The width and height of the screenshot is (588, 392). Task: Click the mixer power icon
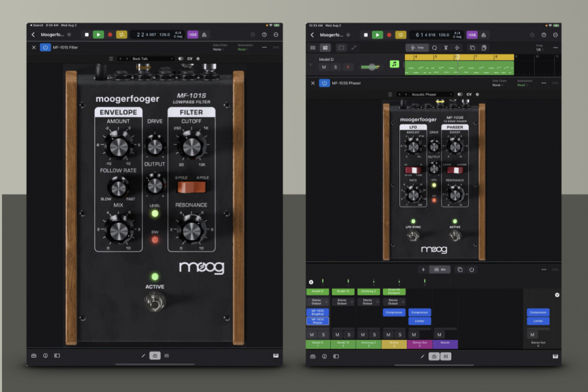471,270
